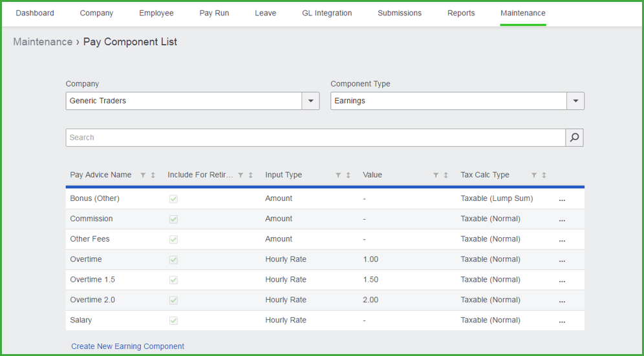Toggle retirement checkbox for Other Fees
This screenshot has height=356, width=644.
[173, 240]
